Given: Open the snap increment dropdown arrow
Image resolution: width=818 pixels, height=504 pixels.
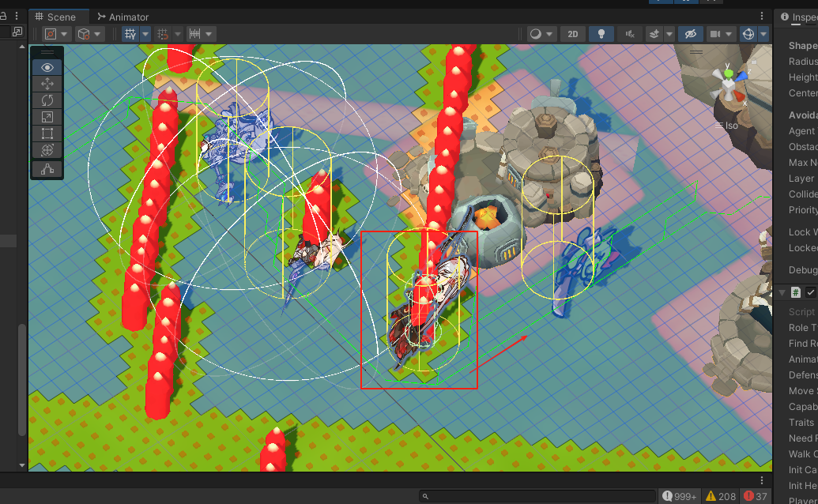Looking at the screenshot, I should pyautogui.click(x=209, y=35).
